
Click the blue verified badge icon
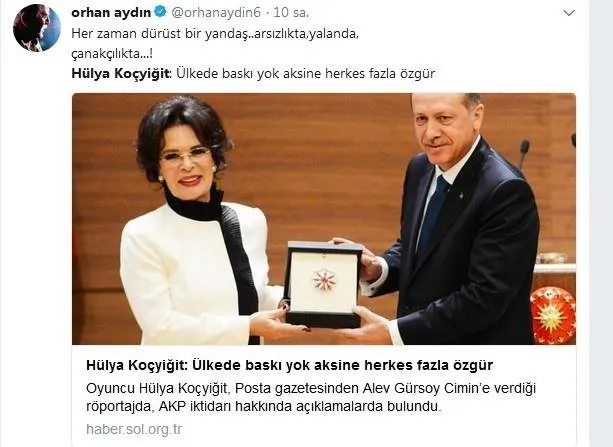160,12
